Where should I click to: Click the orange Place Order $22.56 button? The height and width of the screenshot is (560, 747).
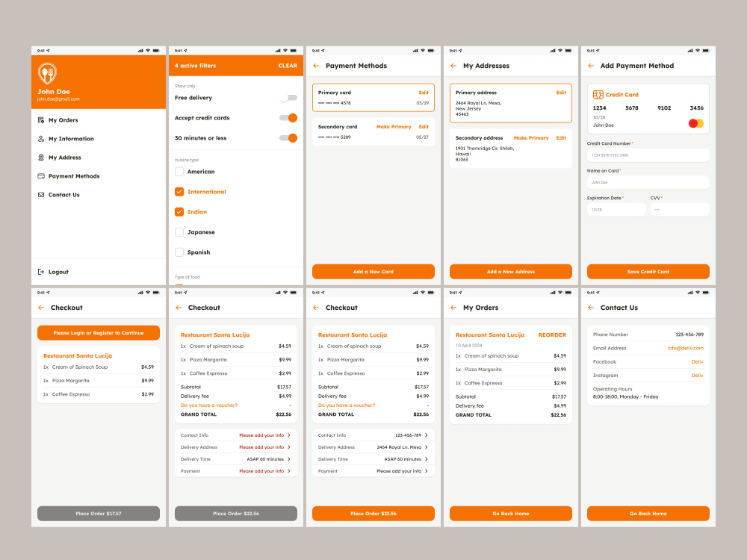point(373,514)
